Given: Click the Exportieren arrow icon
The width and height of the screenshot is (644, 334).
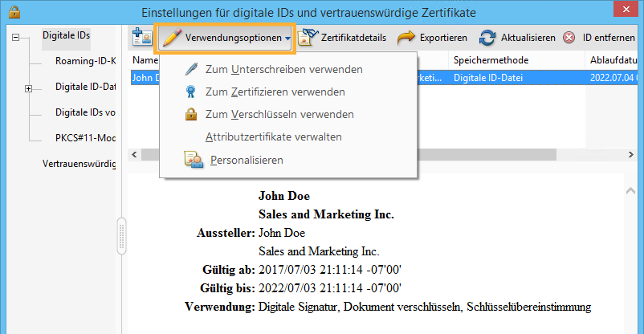Looking at the screenshot, I should (x=406, y=38).
